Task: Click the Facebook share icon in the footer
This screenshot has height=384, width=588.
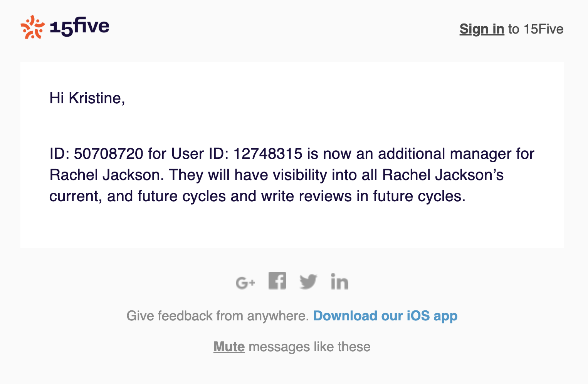Action: [x=277, y=281]
